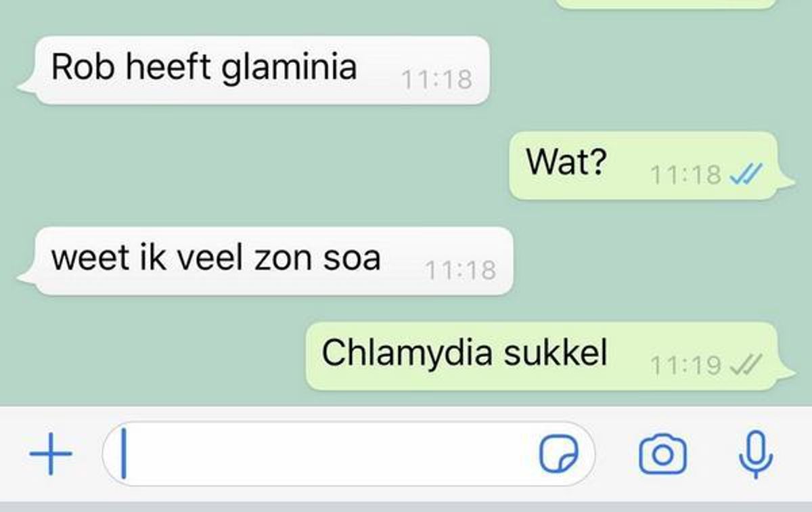The width and height of the screenshot is (812, 512).
Task: Select the "Rob heeft glaminia" message bubble
Action: click(x=254, y=70)
